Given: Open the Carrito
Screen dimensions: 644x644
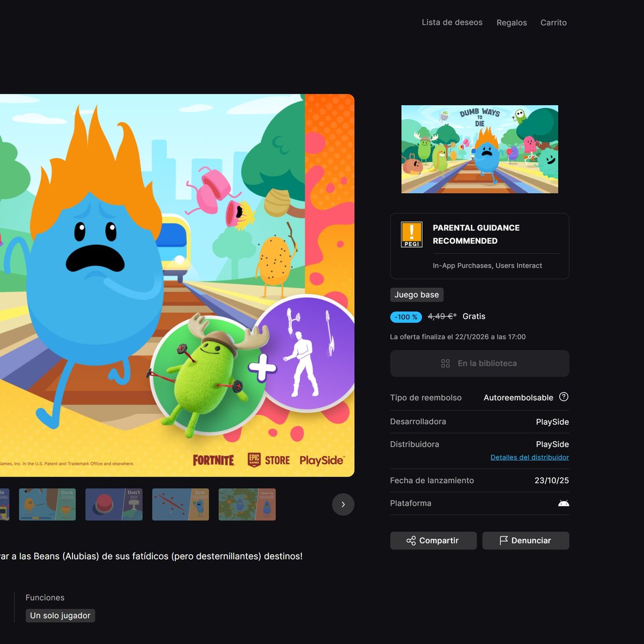Looking at the screenshot, I should [553, 23].
